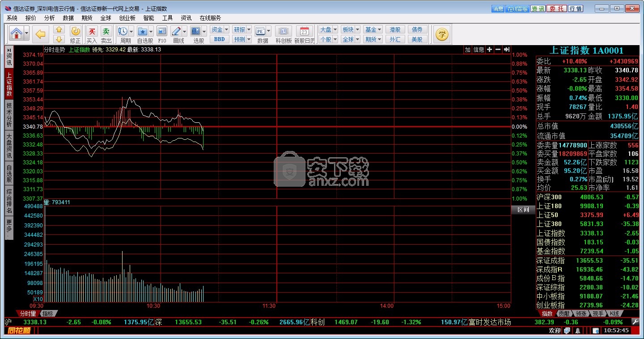Toggle the 信息 overlay on the chart

[479, 50]
